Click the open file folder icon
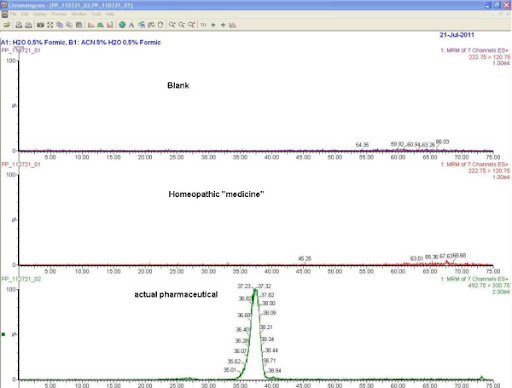The image size is (512, 388). click(7, 25)
